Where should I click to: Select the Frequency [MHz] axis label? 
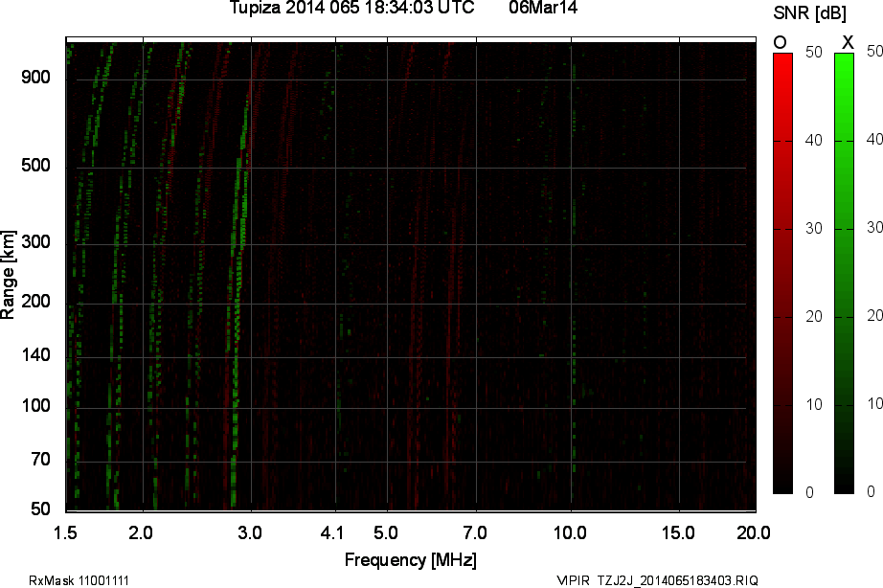[x=410, y=560]
